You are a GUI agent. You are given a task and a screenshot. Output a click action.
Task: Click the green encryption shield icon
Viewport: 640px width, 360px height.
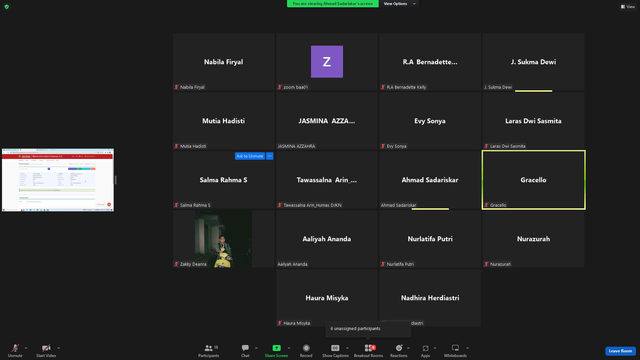point(7,7)
